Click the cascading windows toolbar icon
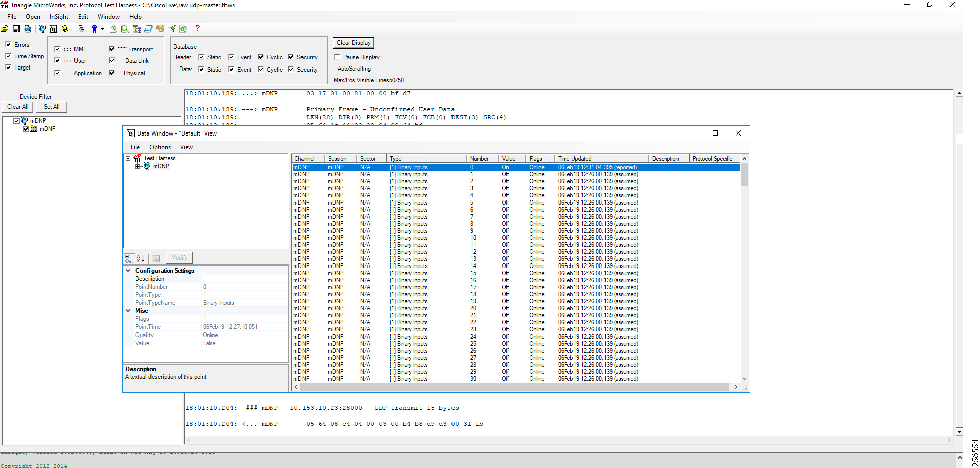This screenshot has width=980, height=468. [x=81, y=29]
